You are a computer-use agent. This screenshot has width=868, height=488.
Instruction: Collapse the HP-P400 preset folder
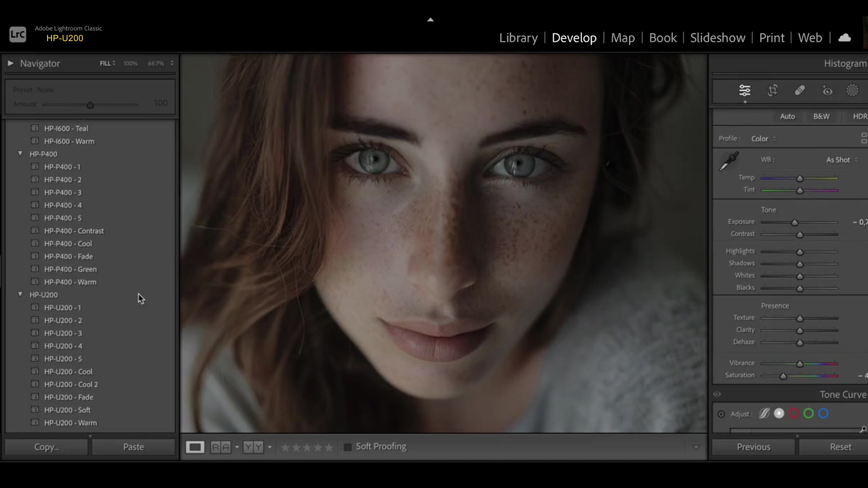tap(20, 154)
